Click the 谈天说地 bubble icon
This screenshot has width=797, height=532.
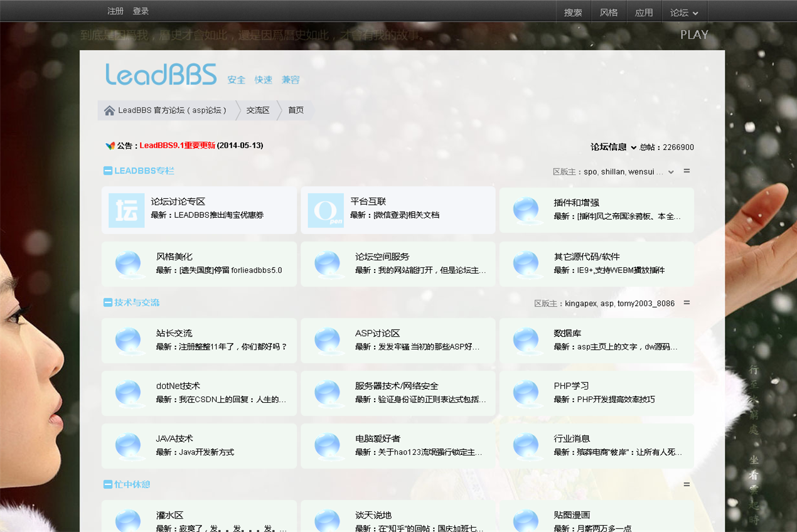coord(327,521)
